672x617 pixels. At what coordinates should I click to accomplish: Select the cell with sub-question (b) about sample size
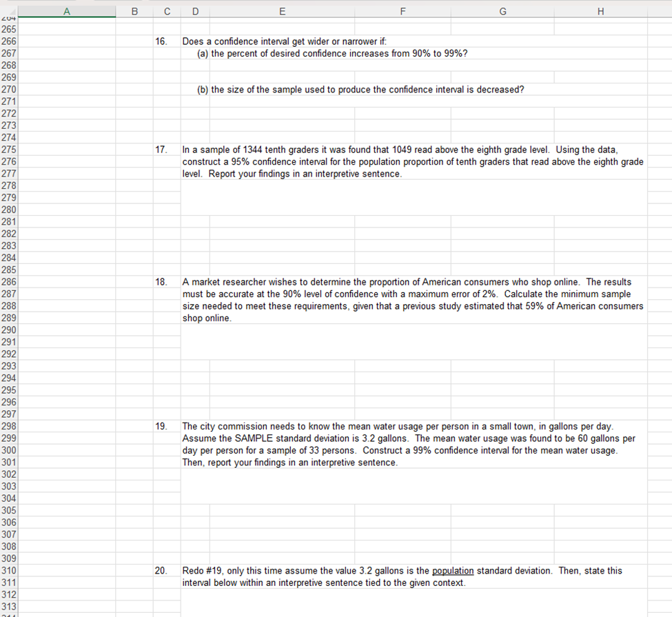[310, 89]
